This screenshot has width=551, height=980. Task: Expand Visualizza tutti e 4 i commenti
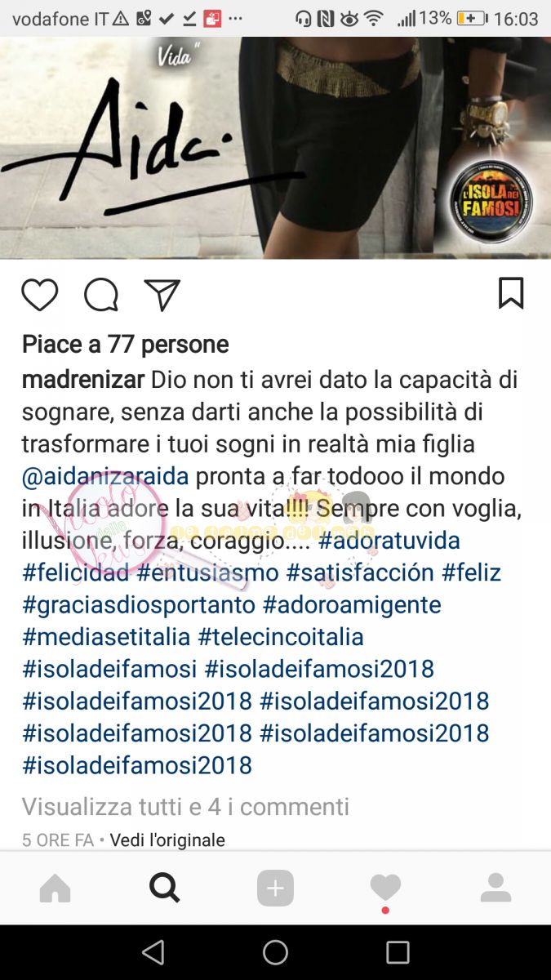185,807
